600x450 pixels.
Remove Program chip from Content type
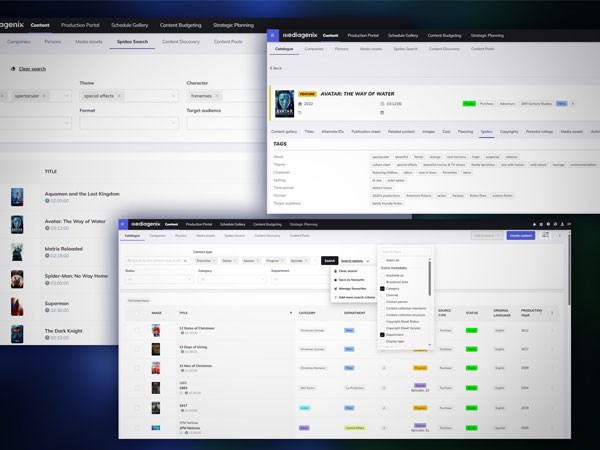click(x=282, y=261)
